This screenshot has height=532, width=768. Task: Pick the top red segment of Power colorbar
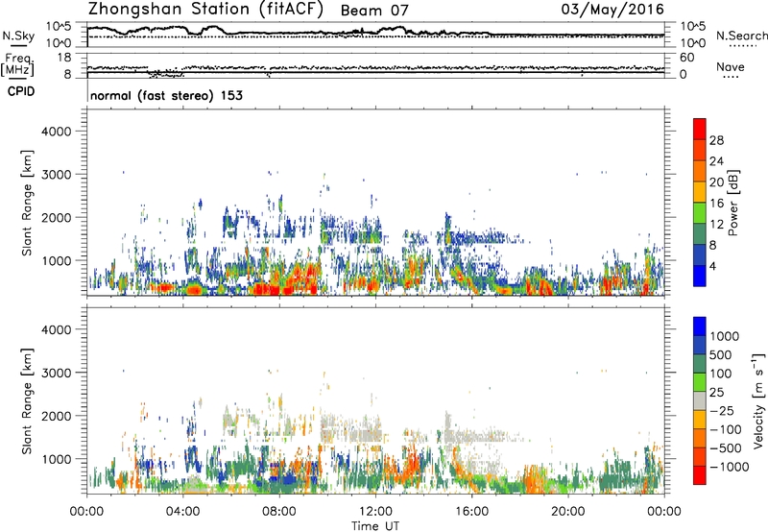700,129
